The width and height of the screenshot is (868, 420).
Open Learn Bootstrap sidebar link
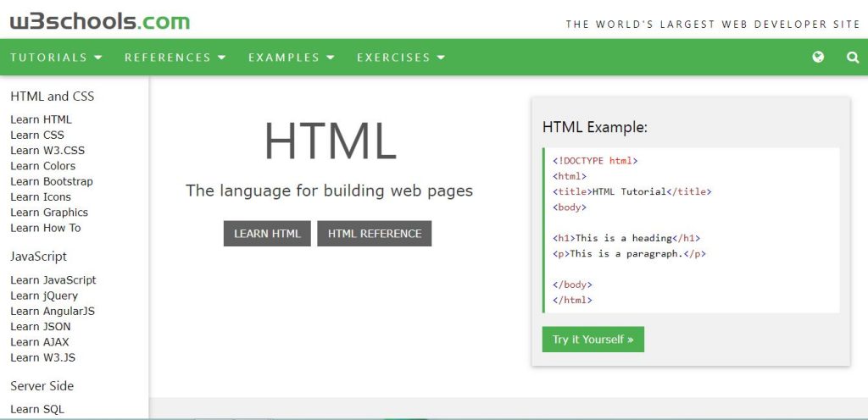point(52,181)
